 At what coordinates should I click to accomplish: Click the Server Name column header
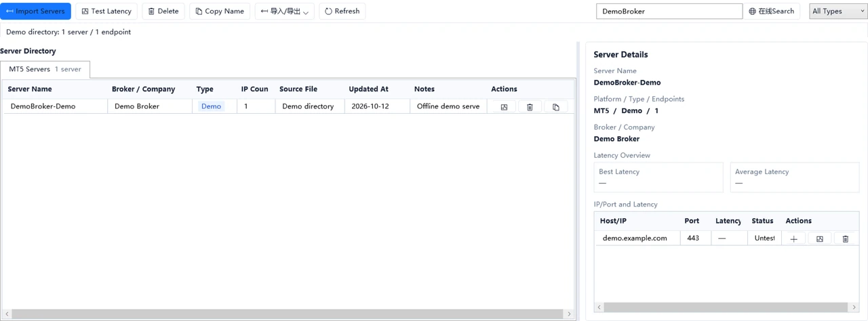click(55, 89)
